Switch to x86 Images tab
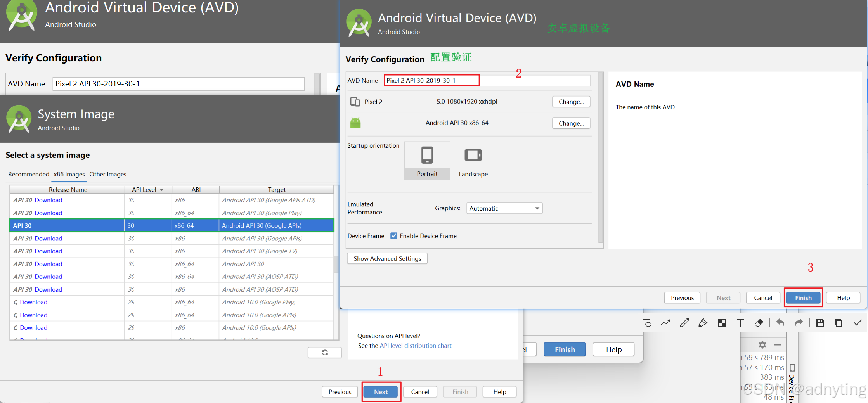The height and width of the screenshot is (403, 868). tap(69, 174)
